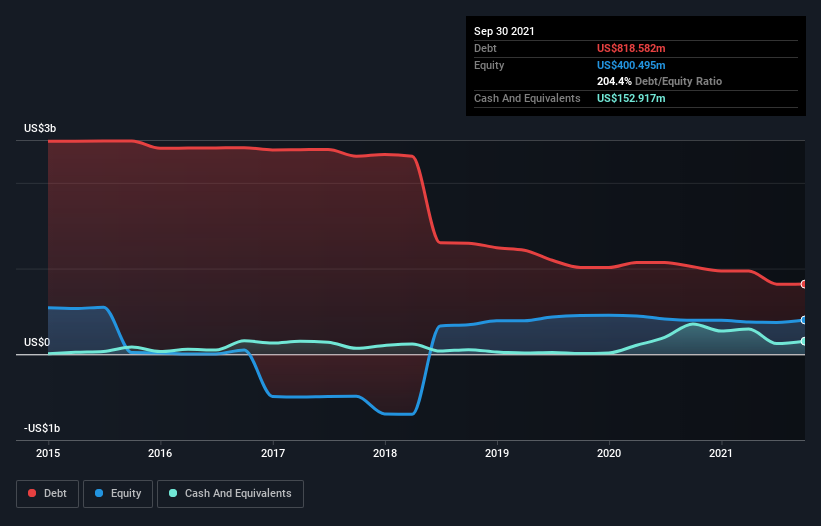Click the Equity label in tooltip
This screenshot has width=821, height=526.
click(489, 65)
